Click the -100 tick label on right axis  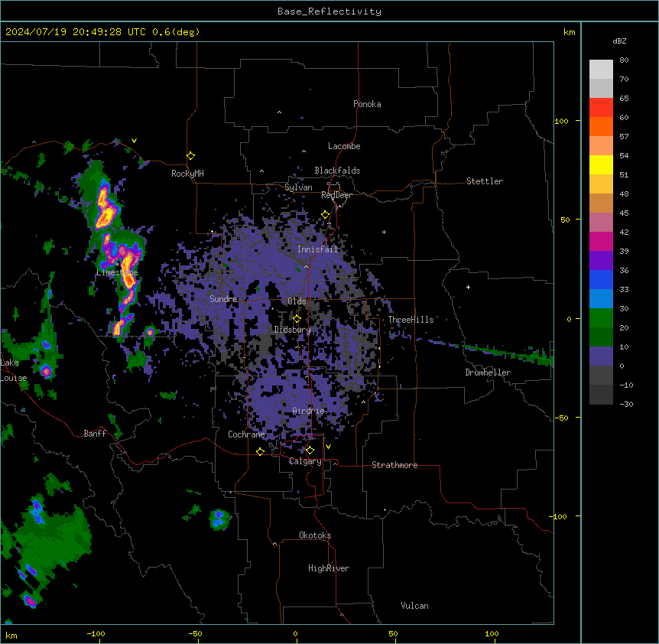(x=559, y=516)
